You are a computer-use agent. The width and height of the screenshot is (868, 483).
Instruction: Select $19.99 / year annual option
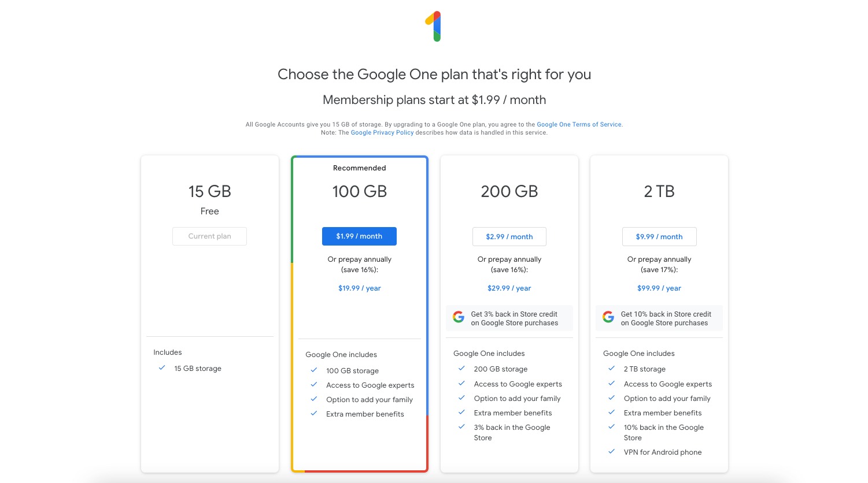point(360,288)
